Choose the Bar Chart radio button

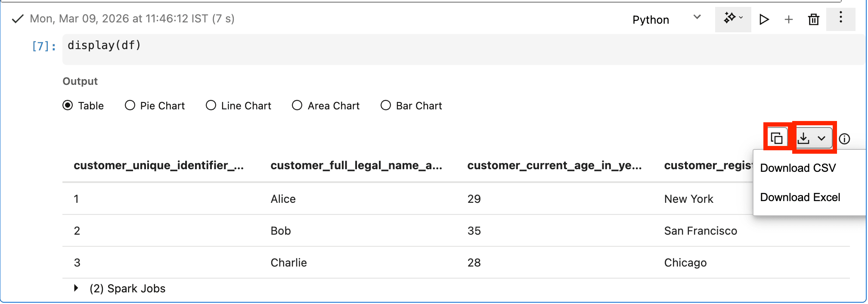pyautogui.click(x=386, y=105)
